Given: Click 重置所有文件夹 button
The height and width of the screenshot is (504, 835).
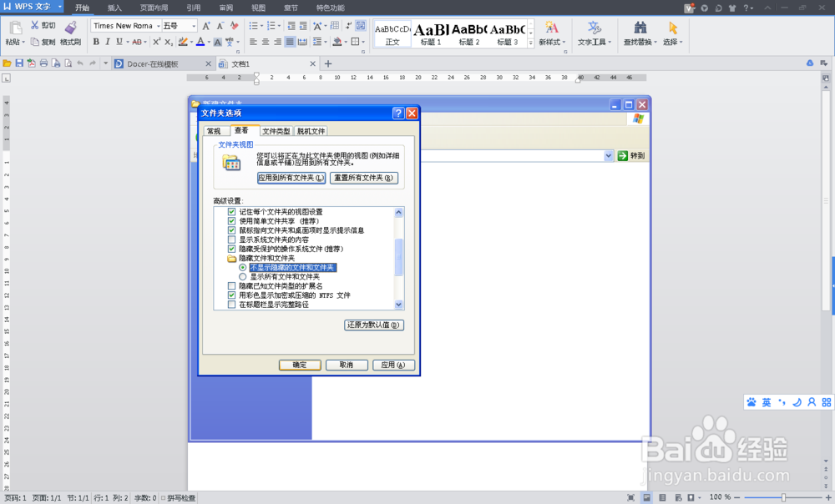Looking at the screenshot, I should pyautogui.click(x=364, y=178).
